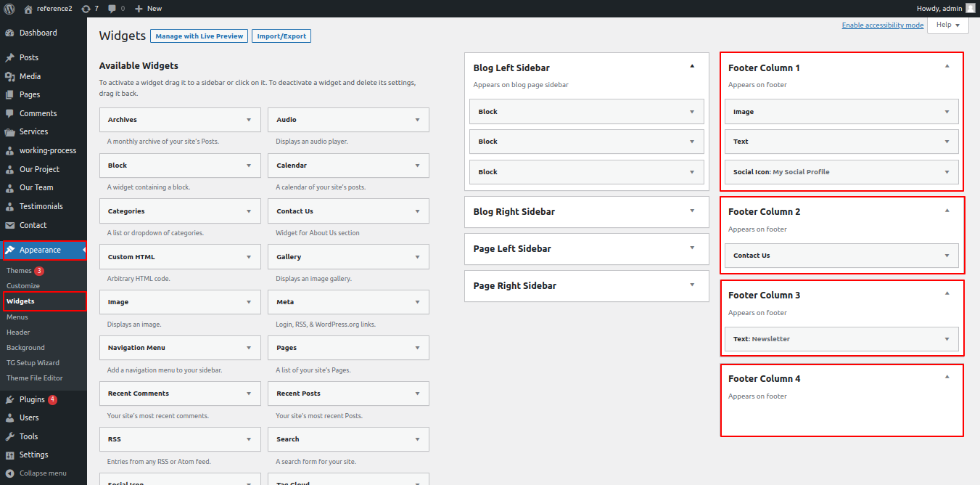Open Plugins in the sidebar
The width and height of the screenshot is (980, 485).
click(32, 399)
